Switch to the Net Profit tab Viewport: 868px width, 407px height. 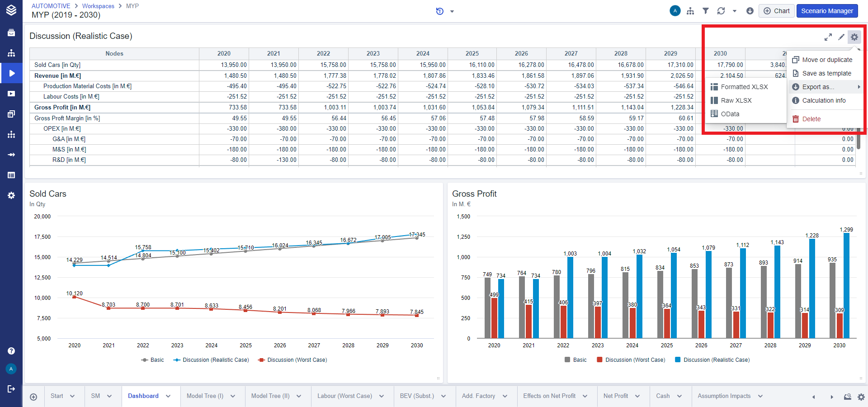(615, 396)
